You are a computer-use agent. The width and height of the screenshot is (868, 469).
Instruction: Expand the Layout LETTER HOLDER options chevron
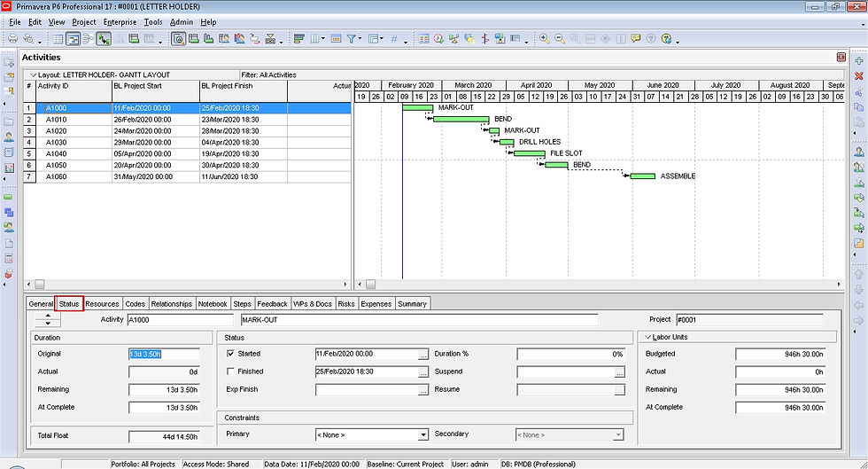tap(34, 74)
